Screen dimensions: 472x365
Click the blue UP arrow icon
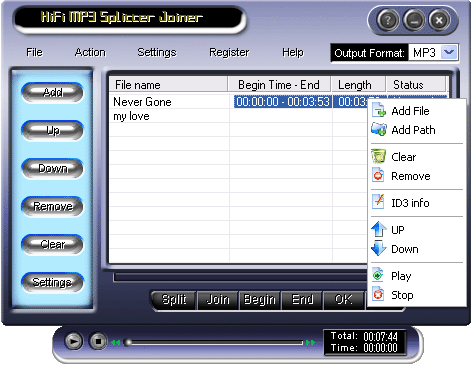tap(379, 230)
